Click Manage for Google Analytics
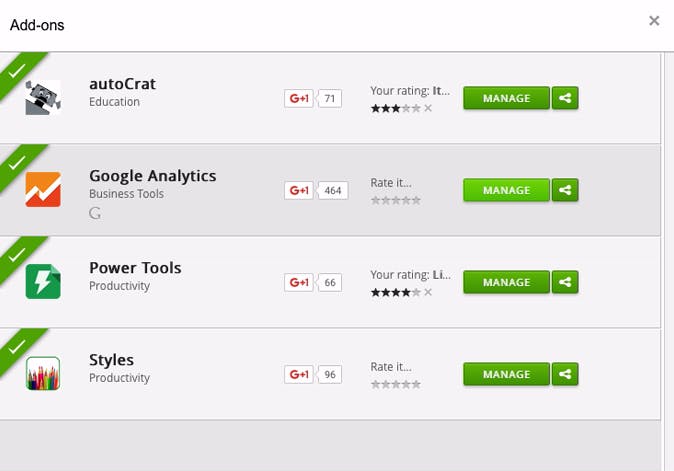 pos(506,190)
